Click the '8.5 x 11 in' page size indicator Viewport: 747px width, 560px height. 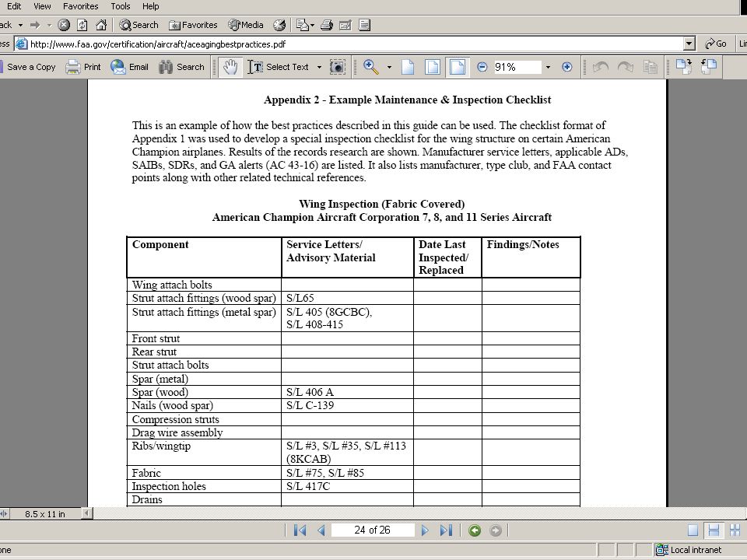tap(45, 514)
